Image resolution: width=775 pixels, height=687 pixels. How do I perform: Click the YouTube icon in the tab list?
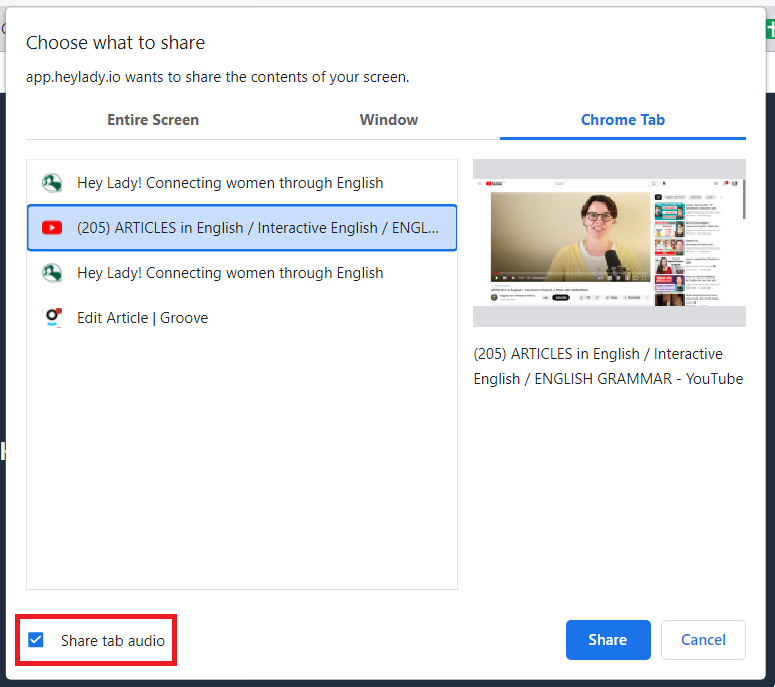point(52,228)
